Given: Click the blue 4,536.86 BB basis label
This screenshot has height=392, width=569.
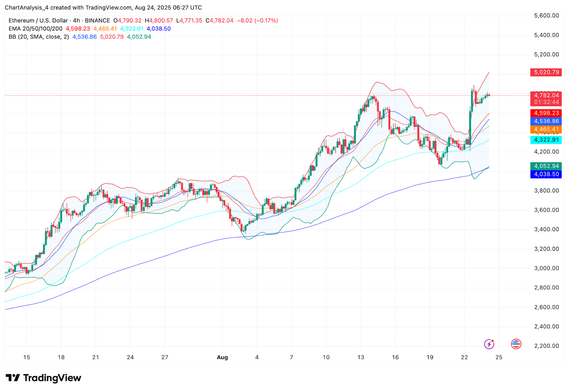Looking at the screenshot, I should pos(546,121).
